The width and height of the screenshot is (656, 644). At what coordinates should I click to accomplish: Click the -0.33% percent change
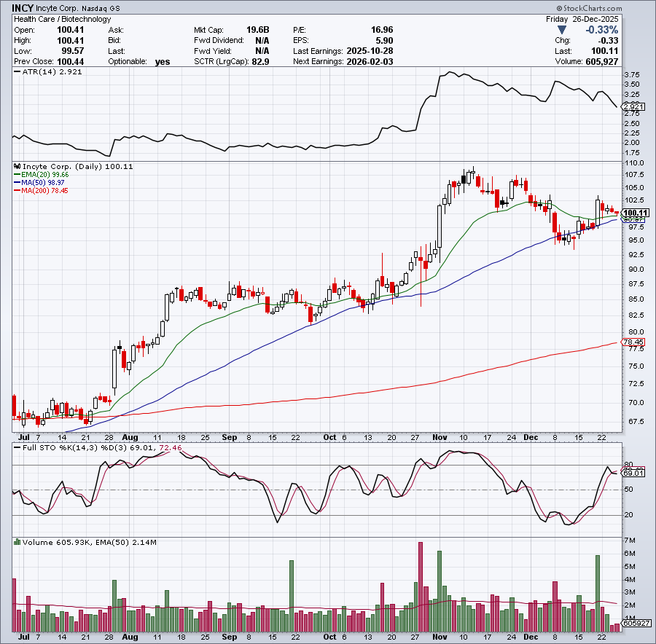pos(601,30)
